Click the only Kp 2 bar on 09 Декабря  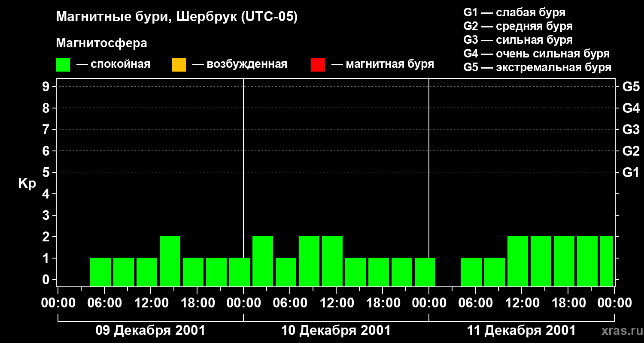point(170,261)
